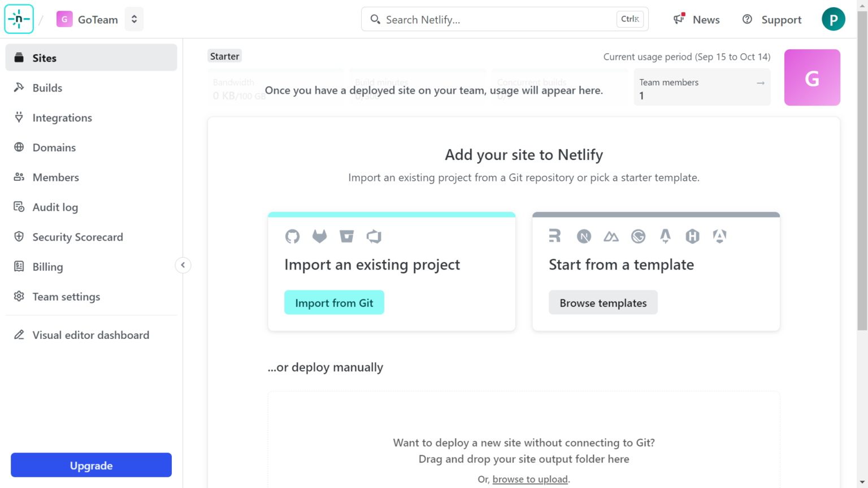Screen dimensions: 868x488
Task: Click the GitHub icon in import card
Action: pyautogui.click(x=292, y=236)
